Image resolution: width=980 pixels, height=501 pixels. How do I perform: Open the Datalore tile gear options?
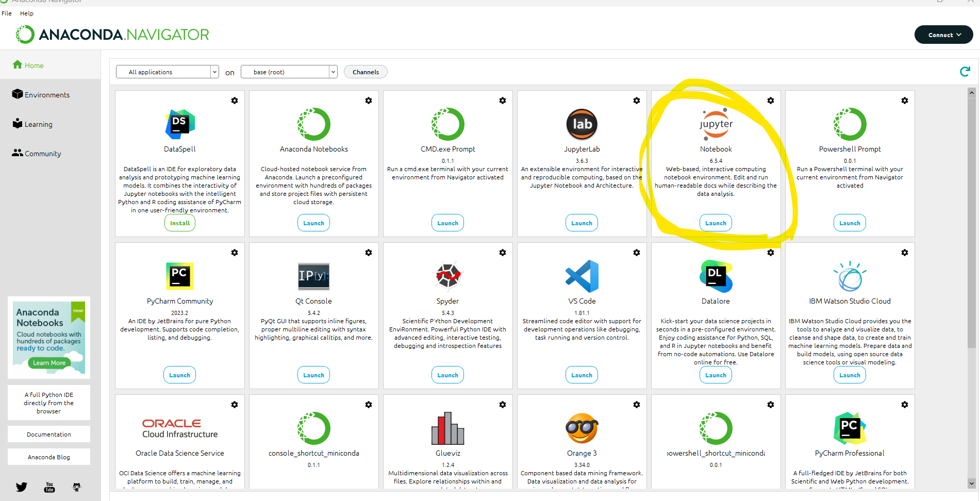pyautogui.click(x=771, y=253)
